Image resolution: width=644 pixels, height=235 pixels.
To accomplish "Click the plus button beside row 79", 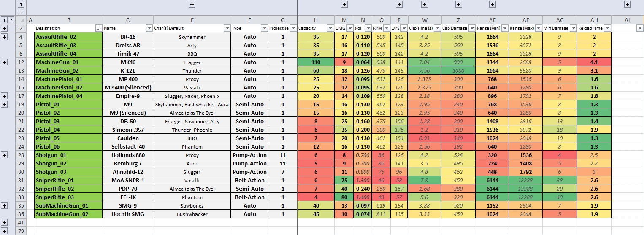I will click(4, 230).
